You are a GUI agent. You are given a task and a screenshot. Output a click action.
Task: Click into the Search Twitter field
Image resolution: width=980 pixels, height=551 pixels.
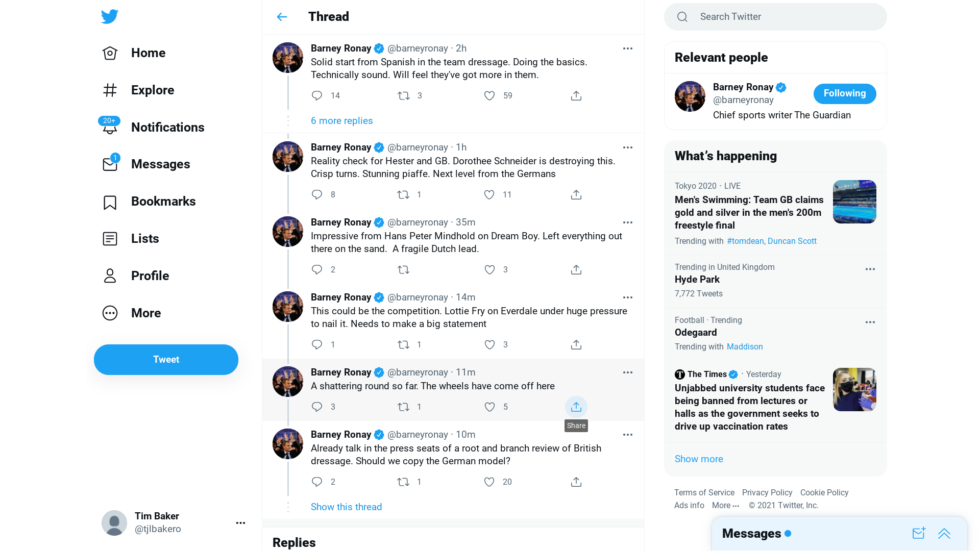click(x=775, y=17)
